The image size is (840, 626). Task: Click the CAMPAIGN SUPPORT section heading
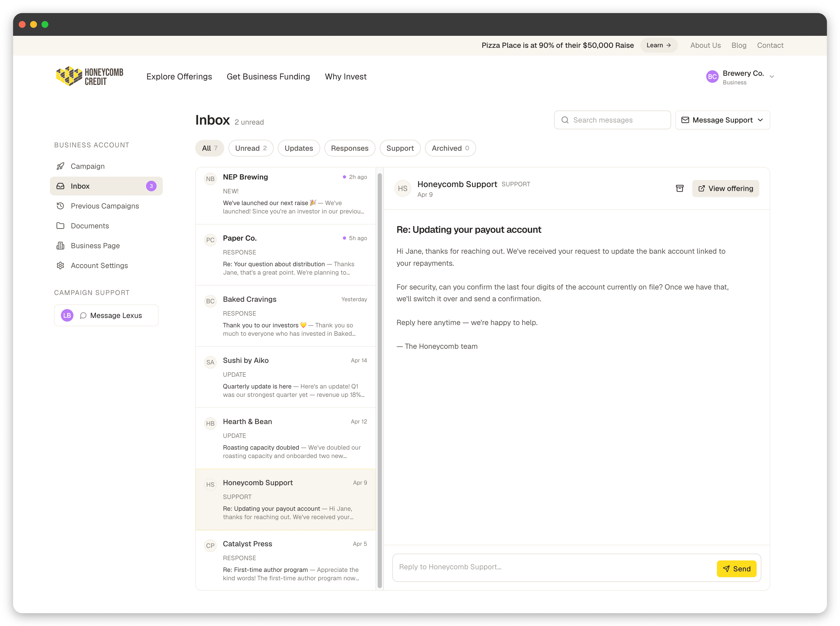pos(92,293)
